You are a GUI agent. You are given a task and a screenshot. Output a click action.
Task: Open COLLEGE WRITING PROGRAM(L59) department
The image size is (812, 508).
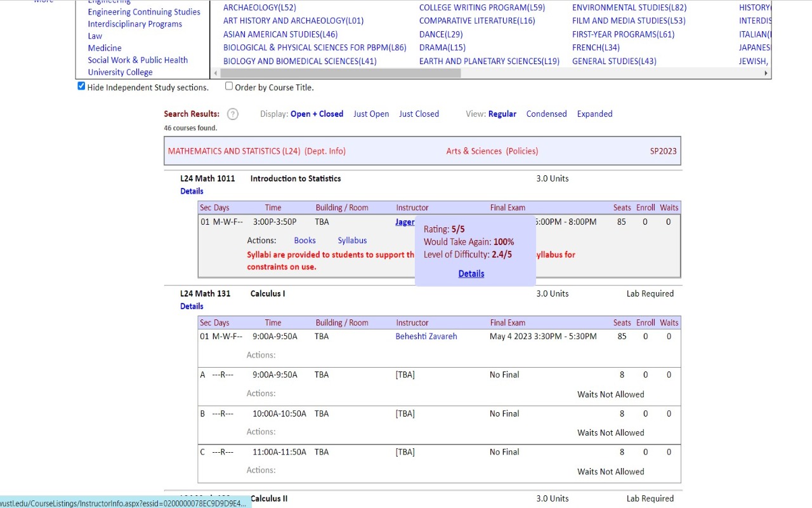pyautogui.click(x=482, y=8)
